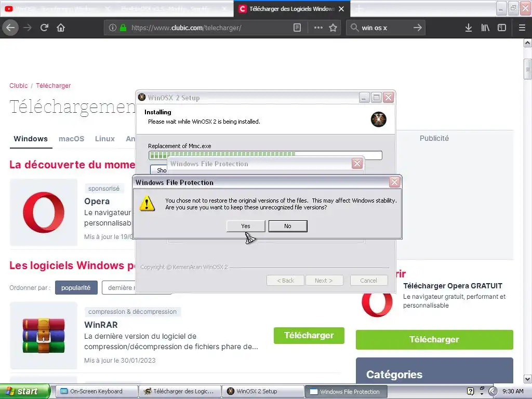This screenshot has height=399, width=532.
Task: Click the installer progress bar
Action: (x=265, y=155)
